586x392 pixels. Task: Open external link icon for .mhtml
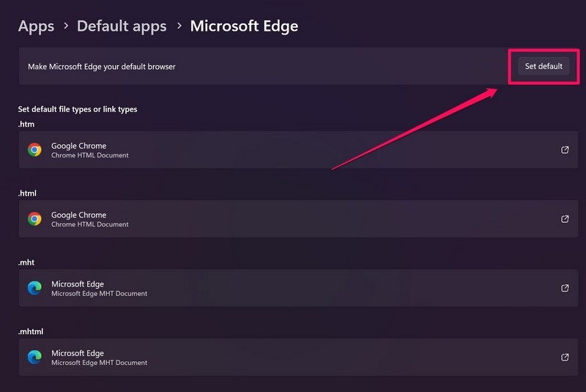pos(565,357)
